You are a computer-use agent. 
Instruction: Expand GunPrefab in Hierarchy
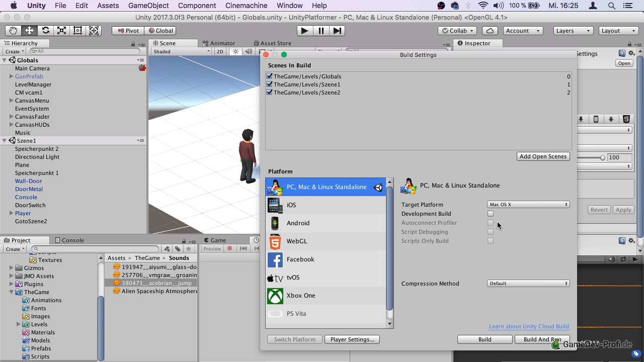tap(11, 76)
